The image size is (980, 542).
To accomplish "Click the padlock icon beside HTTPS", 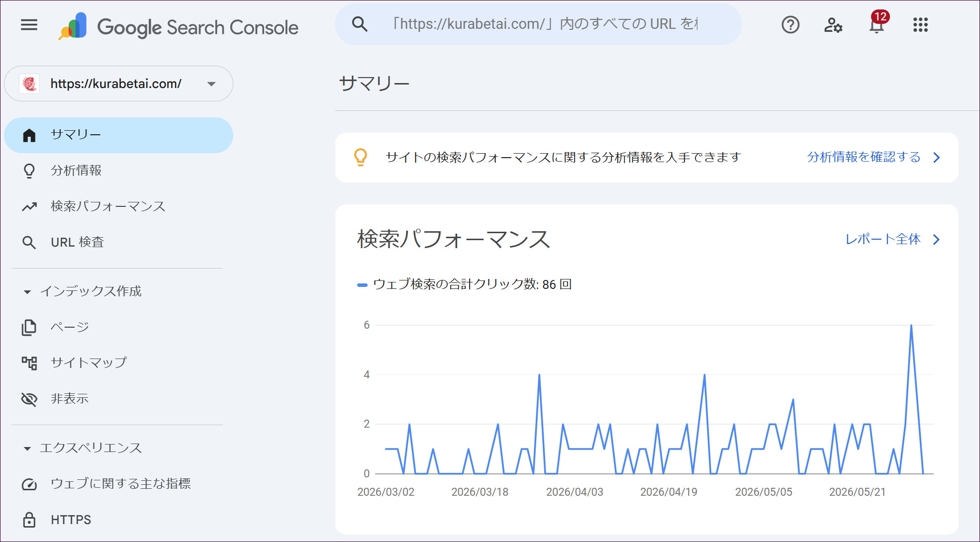I will click(x=29, y=520).
